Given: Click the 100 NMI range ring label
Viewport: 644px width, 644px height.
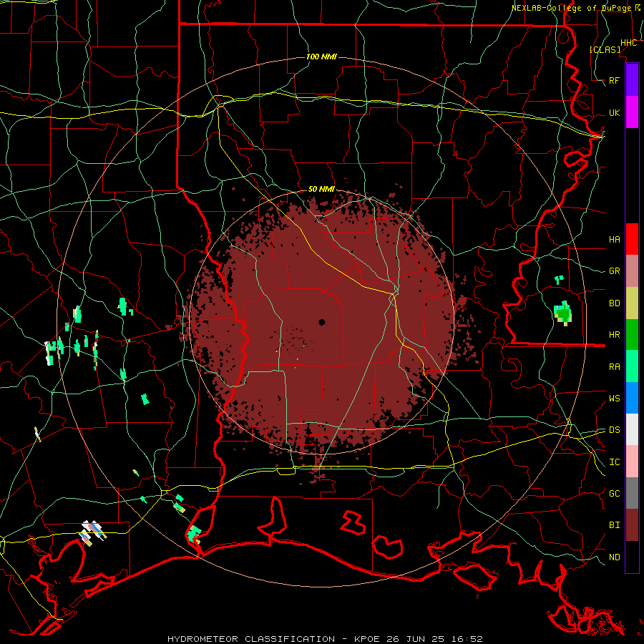Looking at the screenshot, I should pyautogui.click(x=321, y=57).
